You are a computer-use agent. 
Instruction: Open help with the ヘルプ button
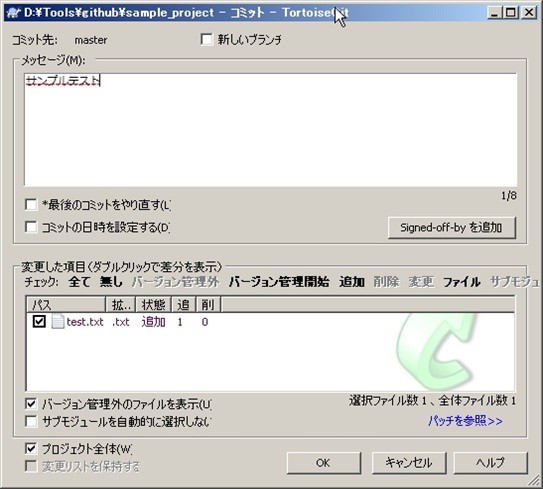(x=490, y=463)
